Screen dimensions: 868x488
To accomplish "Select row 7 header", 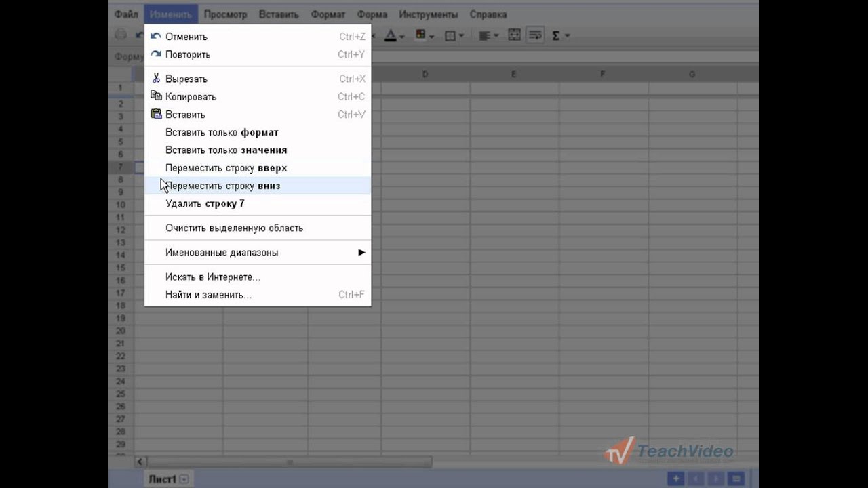I will [121, 167].
